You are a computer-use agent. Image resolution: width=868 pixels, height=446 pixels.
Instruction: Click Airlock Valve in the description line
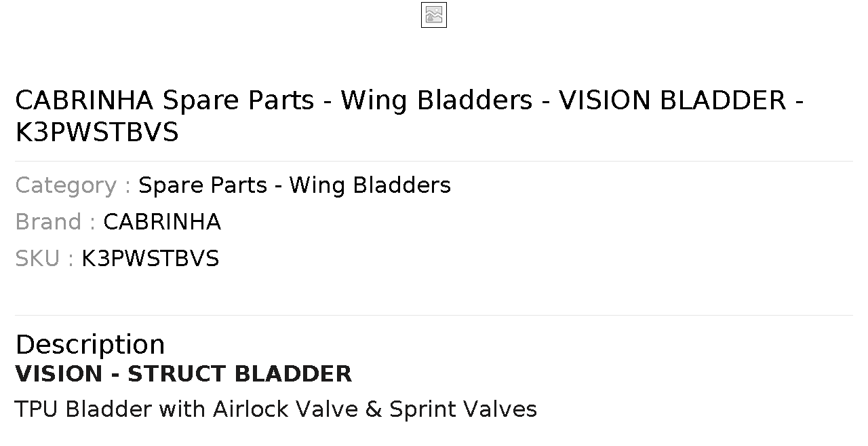(285, 409)
